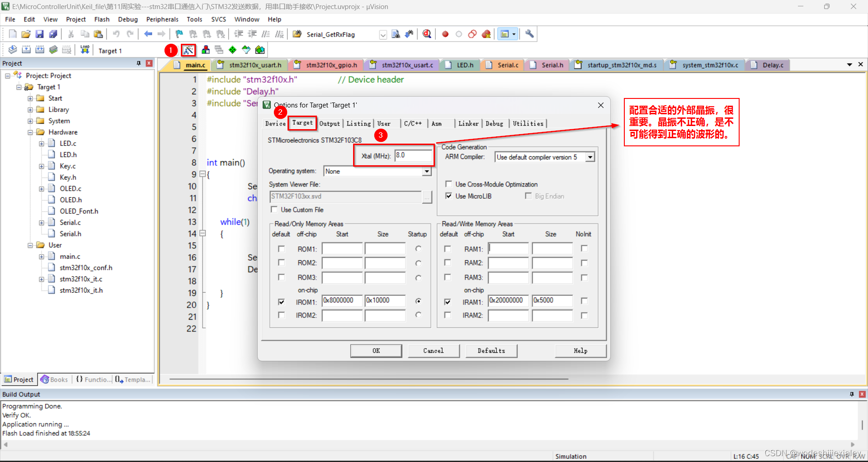The width and height of the screenshot is (868, 462).
Task: Open Options for Target wand icon
Action: pyautogui.click(x=189, y=50)
